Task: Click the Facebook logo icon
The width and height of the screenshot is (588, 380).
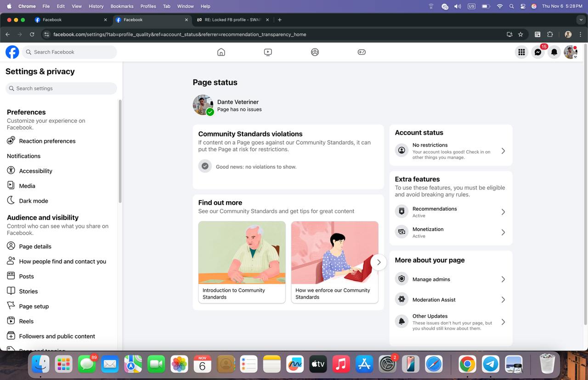Action: [12, 52]
